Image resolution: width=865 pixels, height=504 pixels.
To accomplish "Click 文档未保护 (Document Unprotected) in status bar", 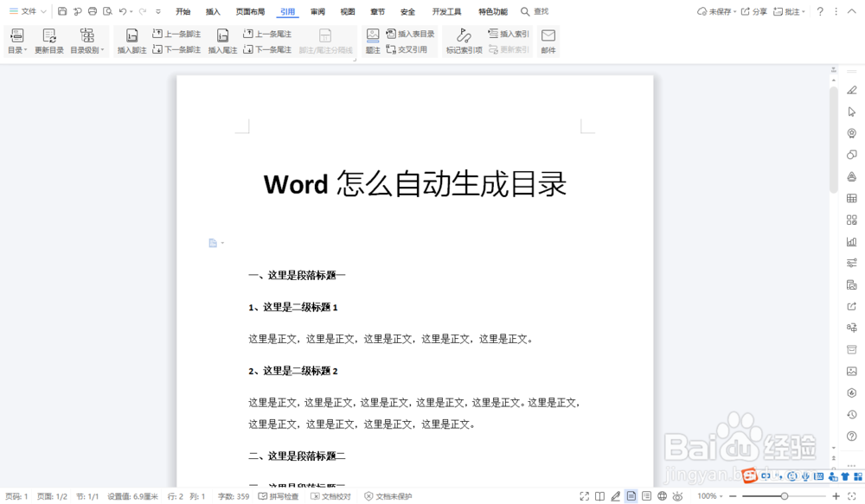I will coord(388,496).
